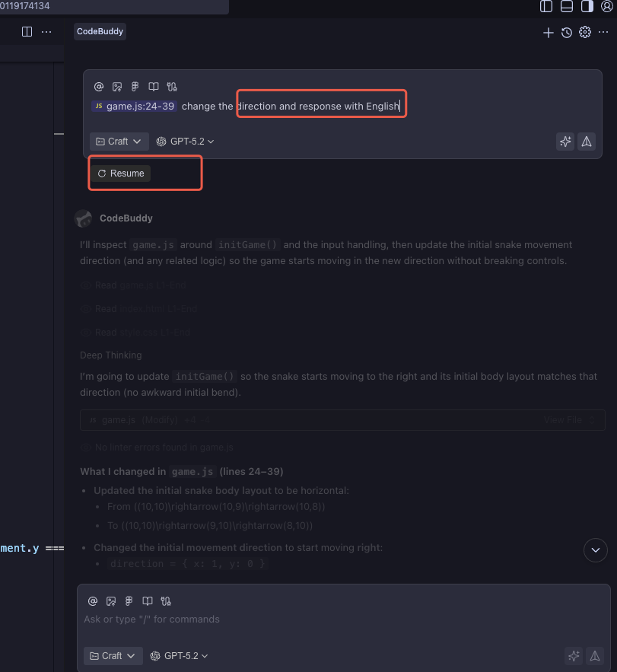Click Read index.html L1-End entry
The height and width of the screenshot is (672, 617).
click(x=138, y=308)
